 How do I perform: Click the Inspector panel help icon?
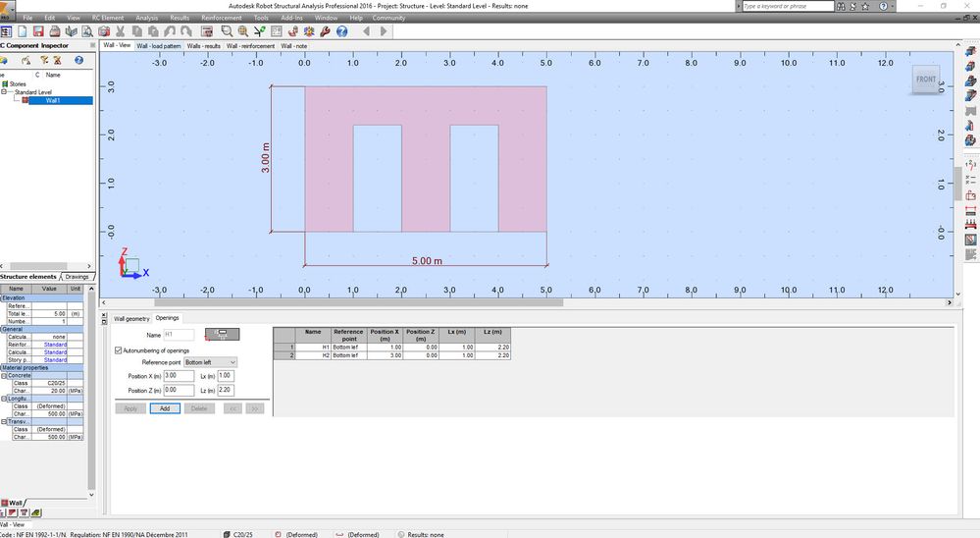[78, 60]
